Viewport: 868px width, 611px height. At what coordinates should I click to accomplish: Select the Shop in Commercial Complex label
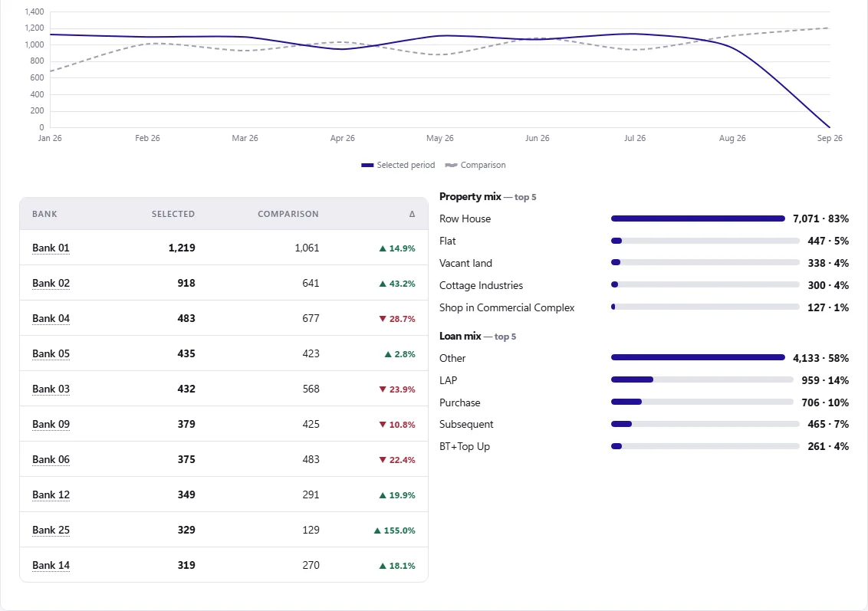click(x=507, y=307)
